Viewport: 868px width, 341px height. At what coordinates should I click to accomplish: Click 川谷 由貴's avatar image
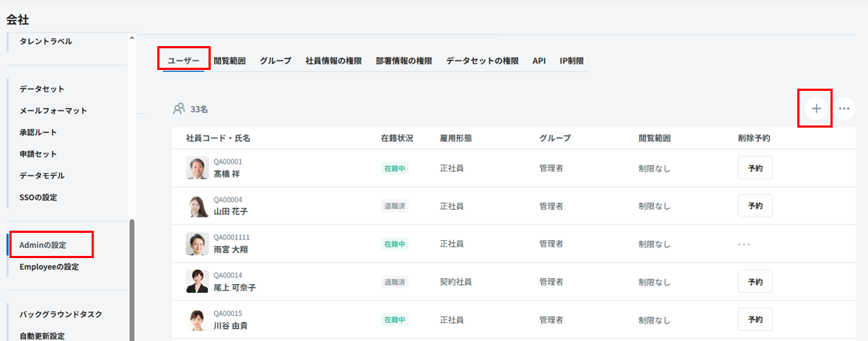[x=198, y=319]
